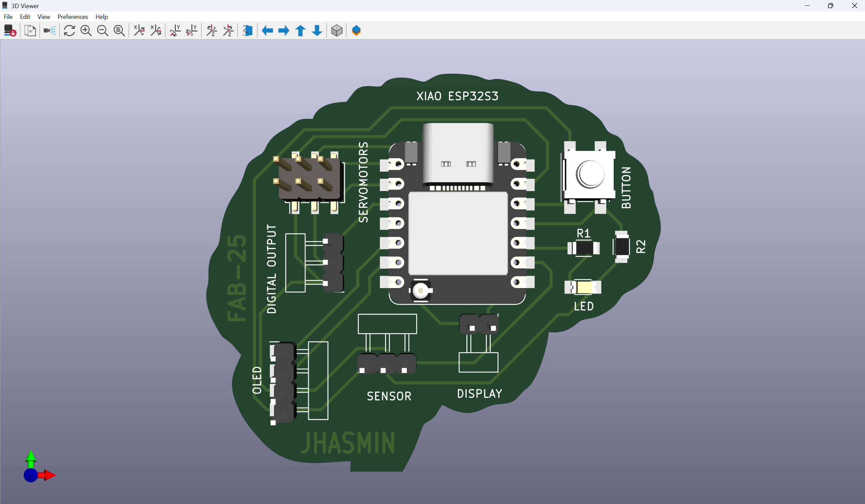Open the Preferences menu
Image resolution: width=865 pixels, height=504 pixels.
click(72, 17)
